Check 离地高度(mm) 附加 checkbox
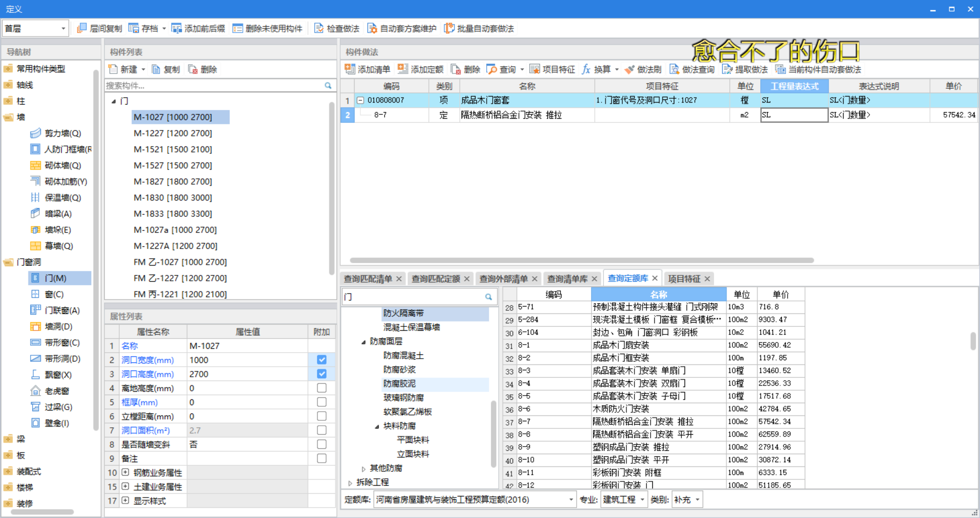This screenshot has width=980, height=518. pos(322,388)
